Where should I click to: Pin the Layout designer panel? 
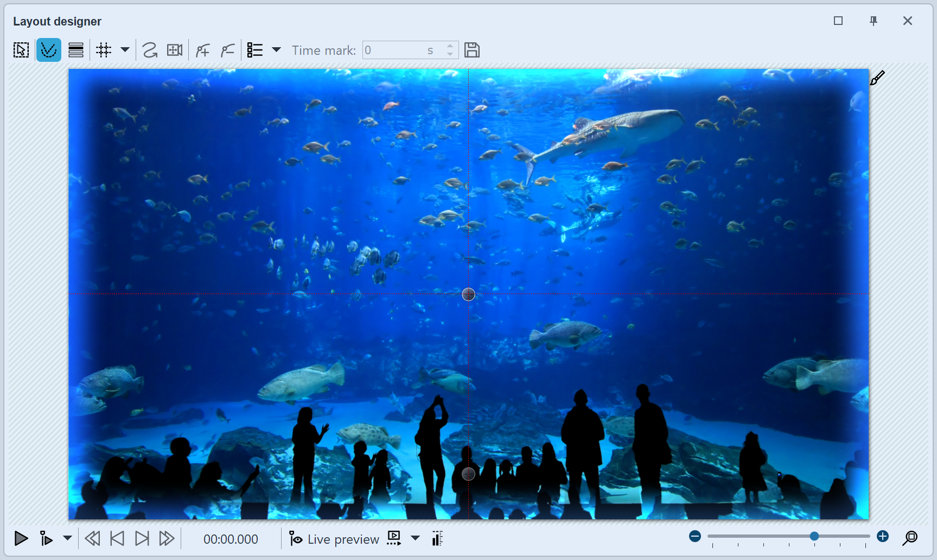point(874,21)
